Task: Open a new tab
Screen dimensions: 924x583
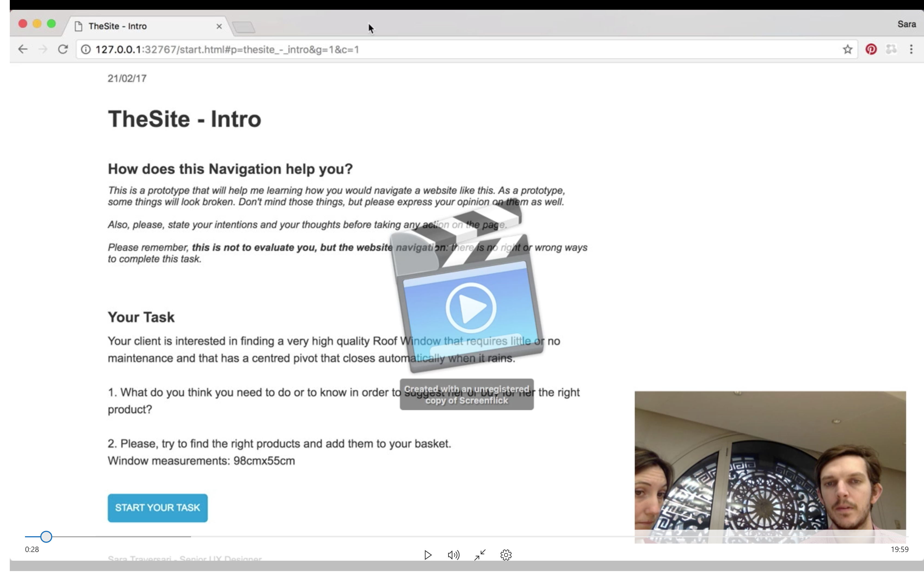Action: pos(244,27)
